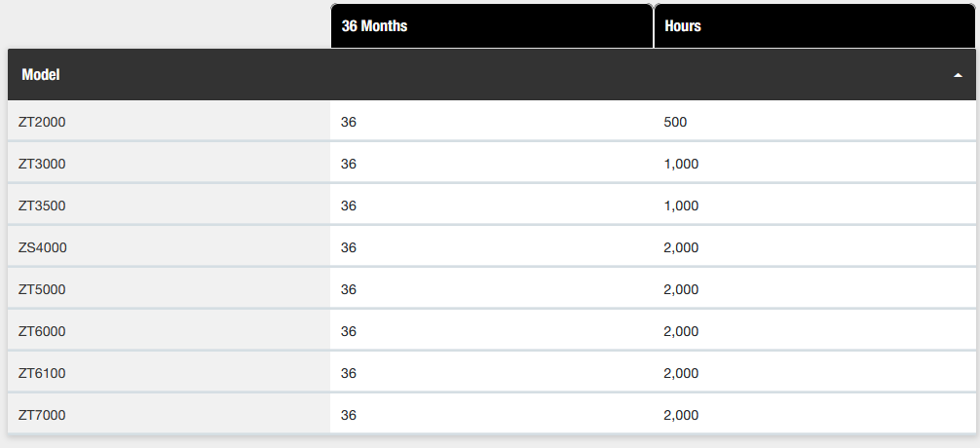980x448 pixels.
Task: Click the 2,000 hours cell for ZT7000
Action: coord(815,415)
